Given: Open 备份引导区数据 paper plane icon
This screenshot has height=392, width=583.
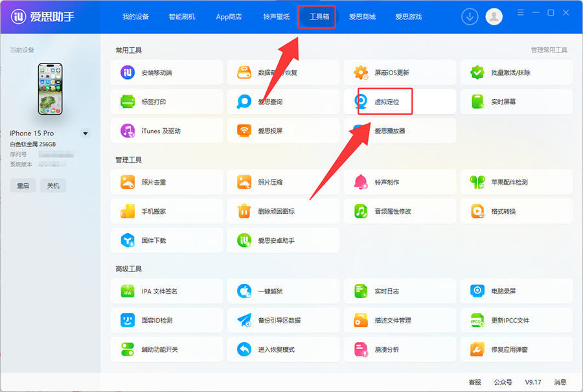Looking at the screenshot, I should 244,320.
